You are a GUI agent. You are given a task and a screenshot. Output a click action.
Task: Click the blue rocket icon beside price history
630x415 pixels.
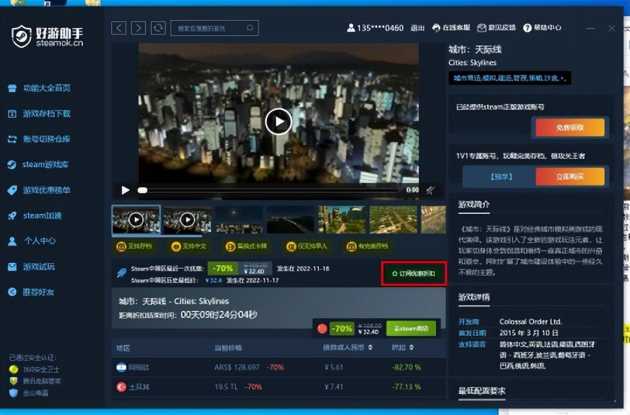click(121, 273)
